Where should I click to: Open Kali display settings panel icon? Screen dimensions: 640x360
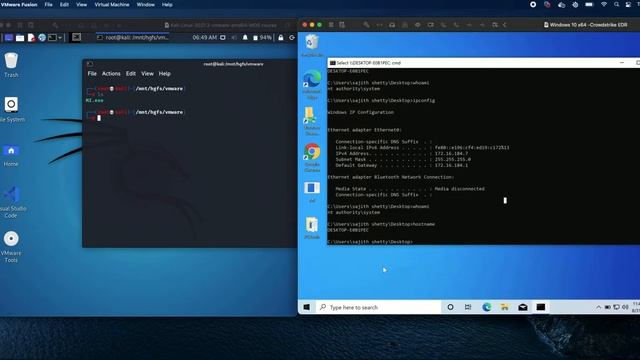[223, 38]
